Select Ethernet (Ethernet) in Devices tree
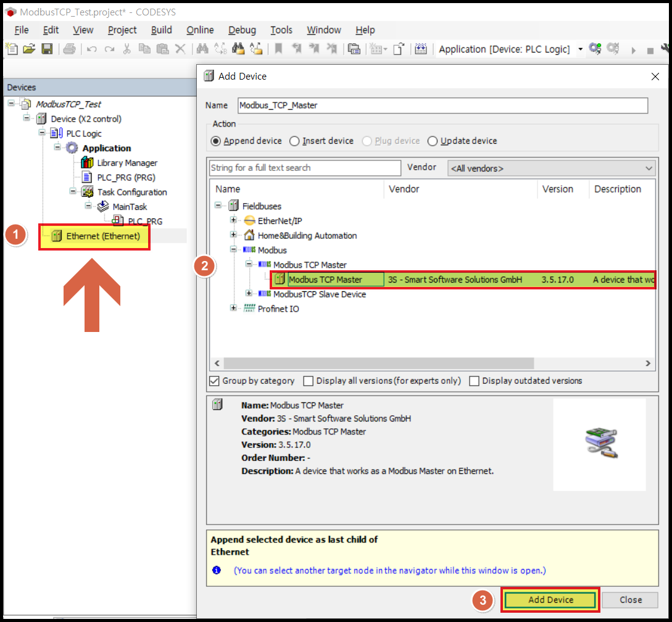This screenshot has height=622, width=672. click(103, 236)
